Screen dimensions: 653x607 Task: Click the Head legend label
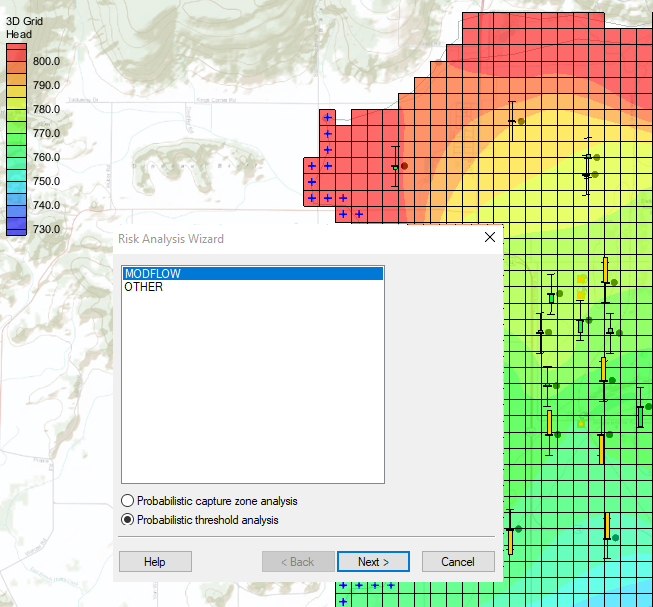coord(19,34)
